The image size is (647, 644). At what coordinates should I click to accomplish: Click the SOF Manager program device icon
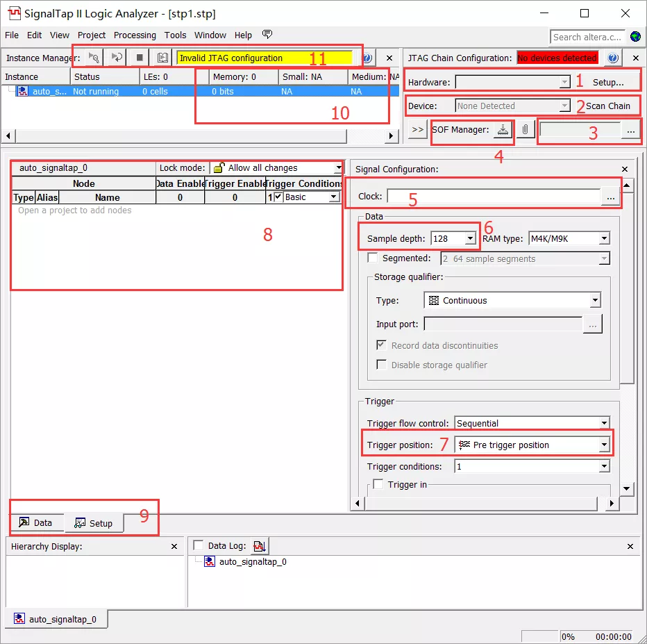(503, 130)
